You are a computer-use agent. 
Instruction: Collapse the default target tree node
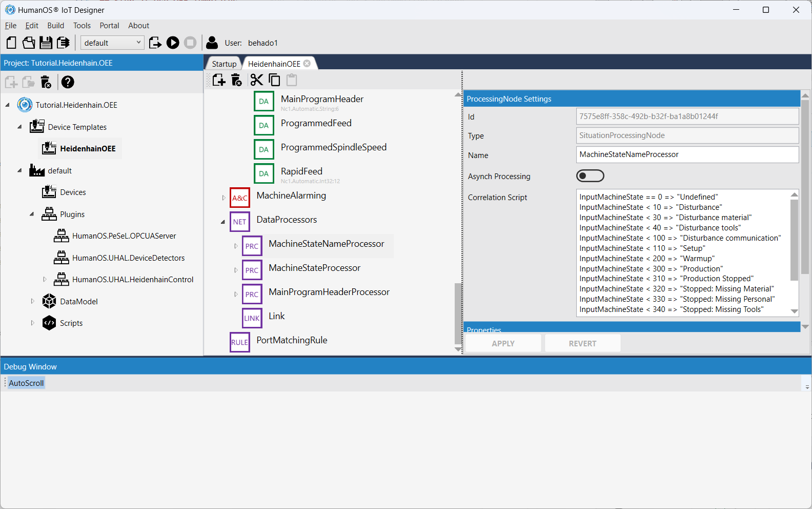pos(19,170)
